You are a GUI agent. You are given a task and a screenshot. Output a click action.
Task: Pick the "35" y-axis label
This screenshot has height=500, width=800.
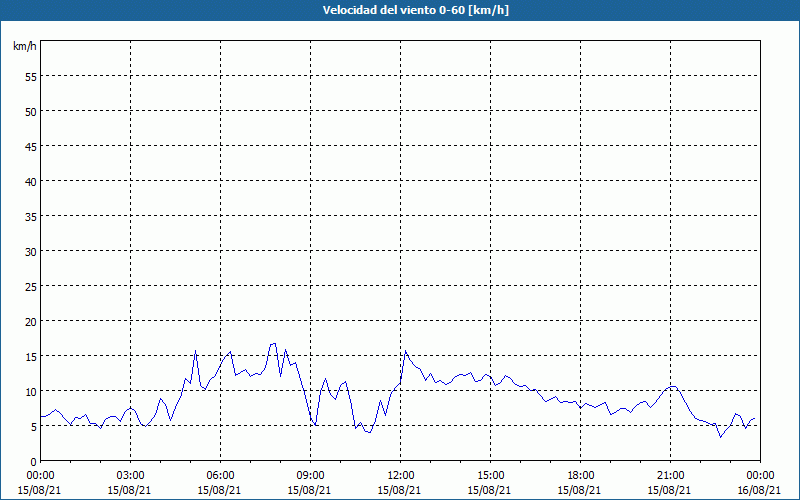[x=31, y=216]
